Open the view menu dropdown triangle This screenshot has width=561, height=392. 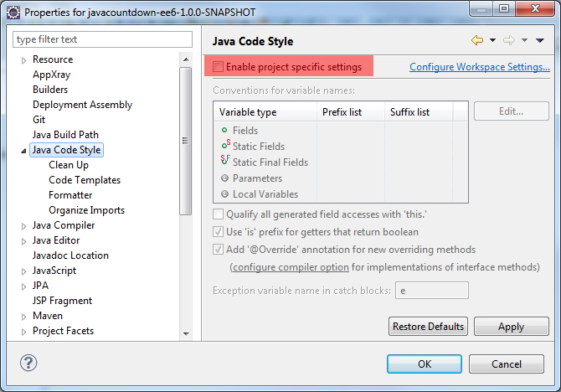(x=540, y=40)
